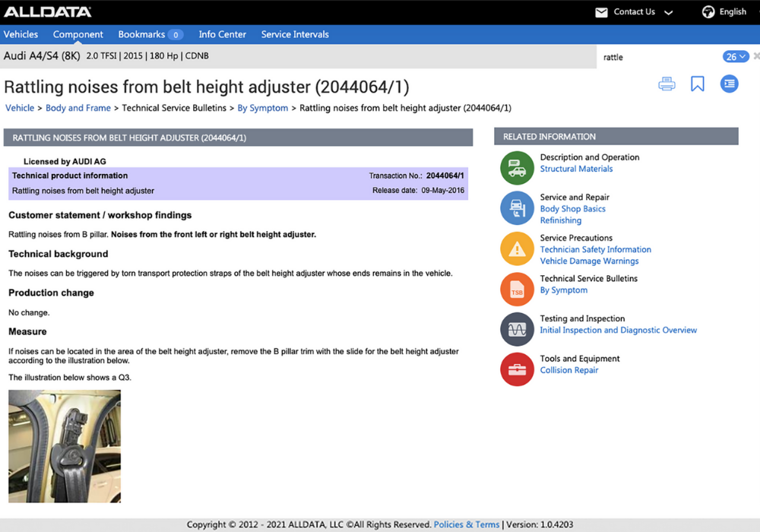Click the red Tools and Equipment toolbox icon
760x532 pixels.
tap(517, 369)
